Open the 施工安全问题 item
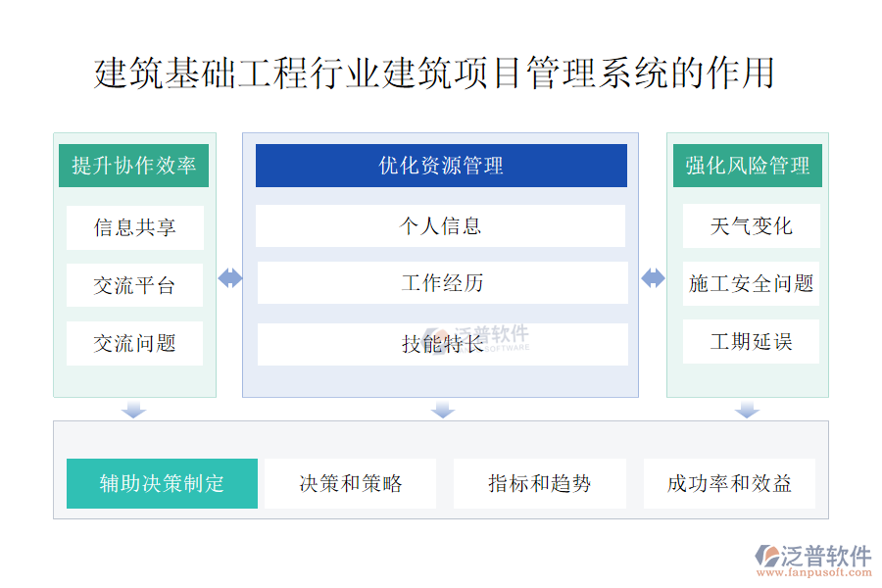 pos(751,283)
